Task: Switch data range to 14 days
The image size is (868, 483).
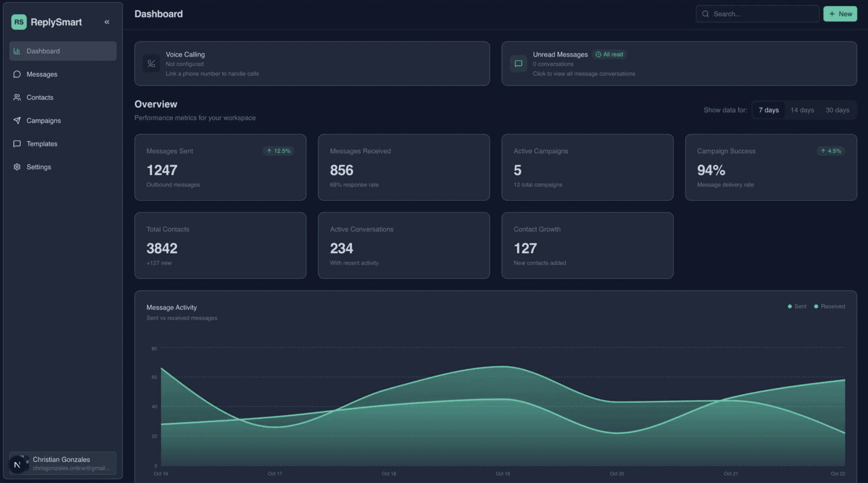Action: pyautogui.click(x=802, y=110)
